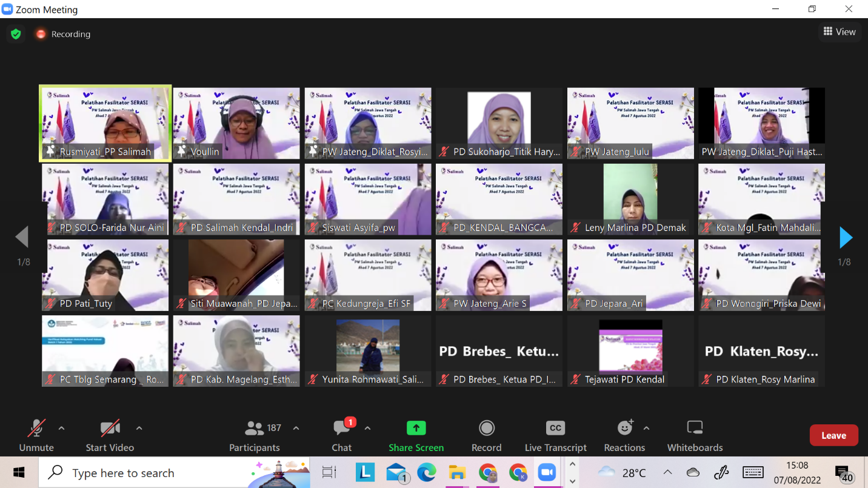The height and width of the screenshot is (488, 868).
Task: Select PW Jateng_Diklat_Puji Hast's video tile
Action: click(762, 123)
